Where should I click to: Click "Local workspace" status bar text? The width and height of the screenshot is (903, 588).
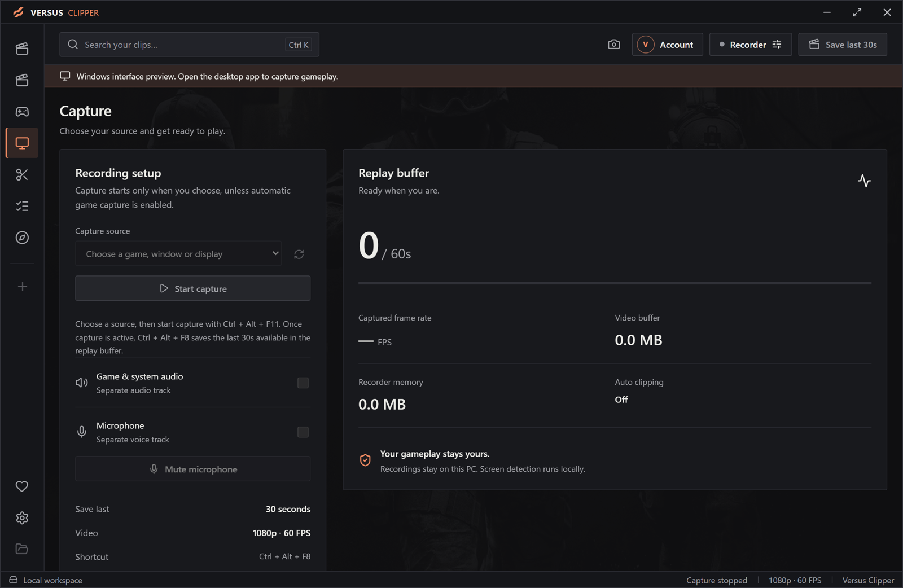(52, 580)
